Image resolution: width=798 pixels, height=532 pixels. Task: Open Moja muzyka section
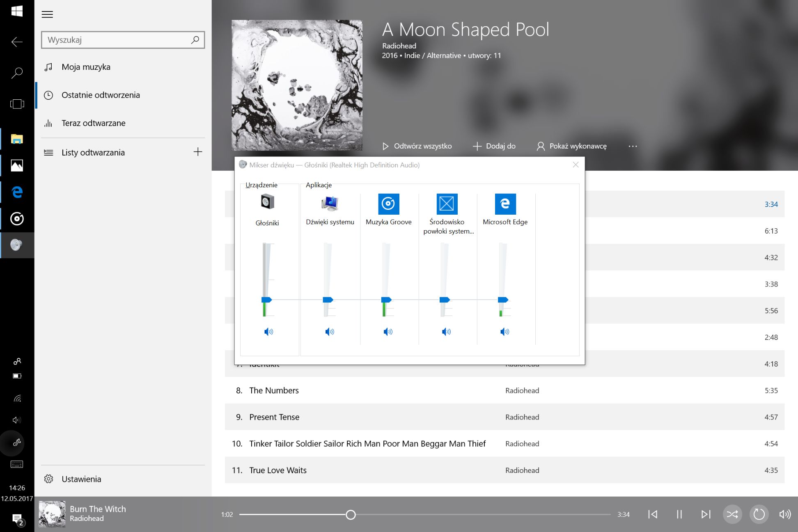point(86,67)
